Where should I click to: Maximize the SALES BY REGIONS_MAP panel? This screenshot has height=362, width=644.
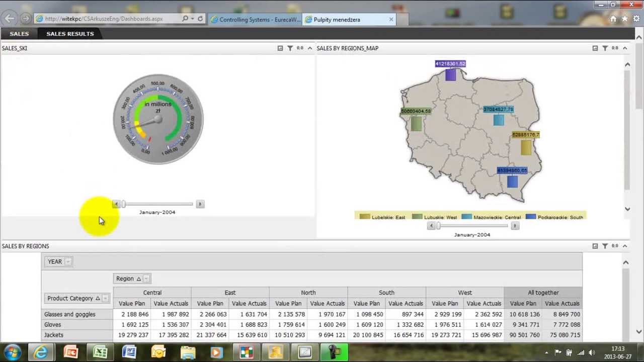pyautogui.click(x=595, y=48)
